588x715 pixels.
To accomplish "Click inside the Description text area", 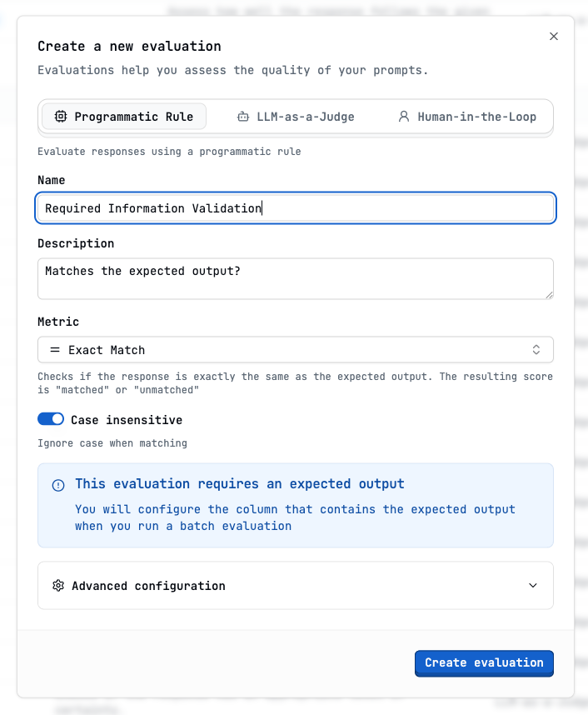I will tap(295, 277).
